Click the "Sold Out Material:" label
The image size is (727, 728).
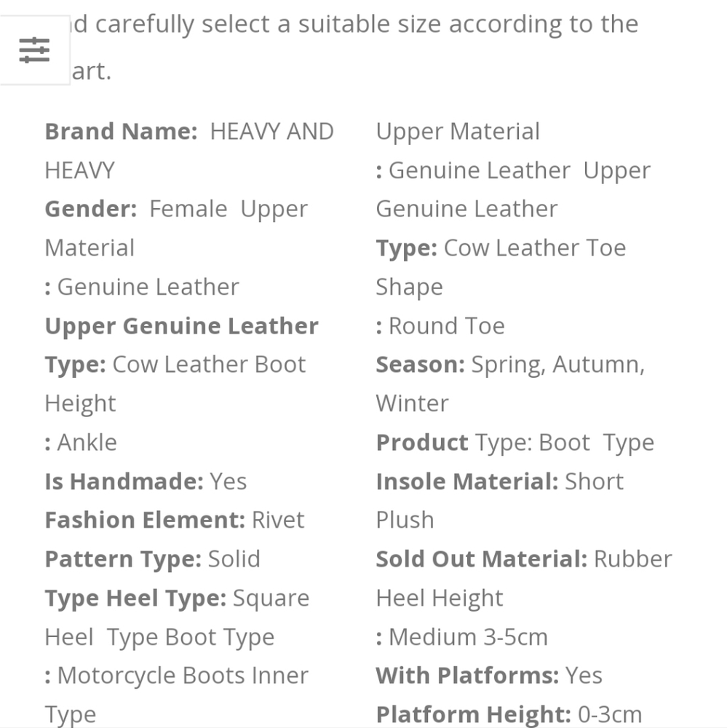(481, 559)
